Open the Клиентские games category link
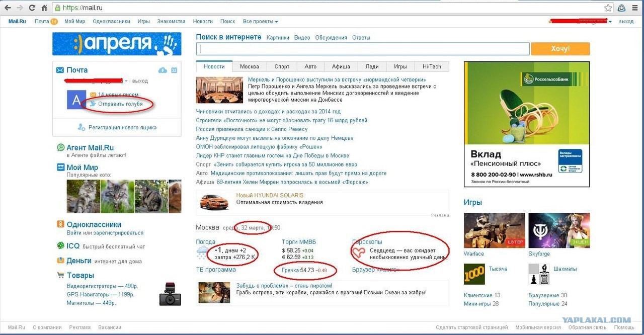The width and height of the screenshot is (644, 335). click(478, 295)
